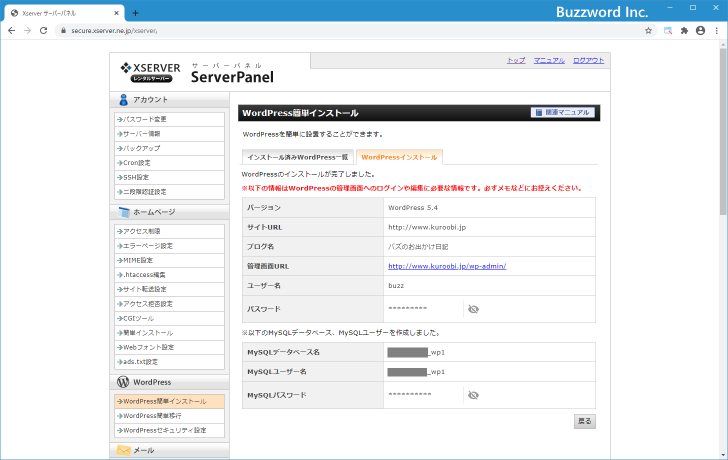Open WordPressセキュリティ設定 menu item
The image size is (728, 460).
[169, 430]
